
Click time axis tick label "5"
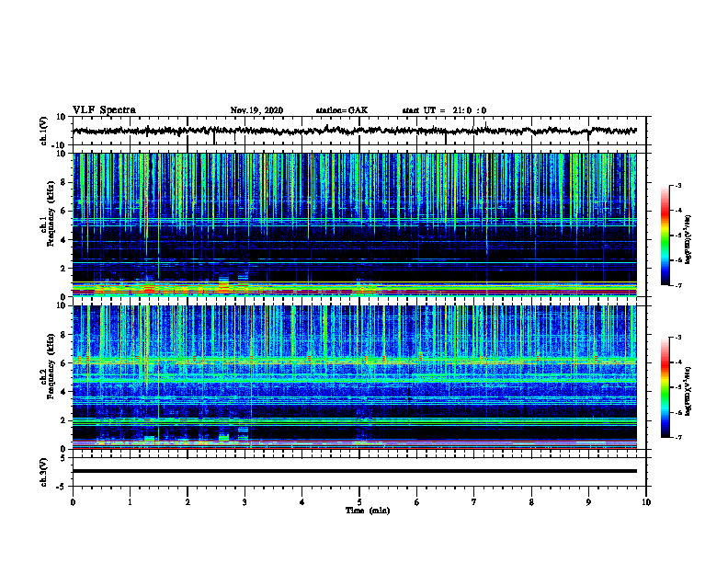click(359, 502)
